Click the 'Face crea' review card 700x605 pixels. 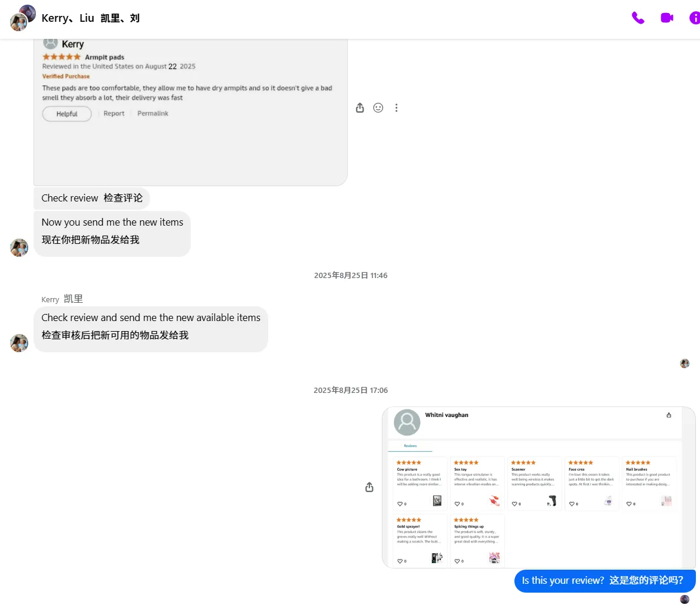pos(592,484)
